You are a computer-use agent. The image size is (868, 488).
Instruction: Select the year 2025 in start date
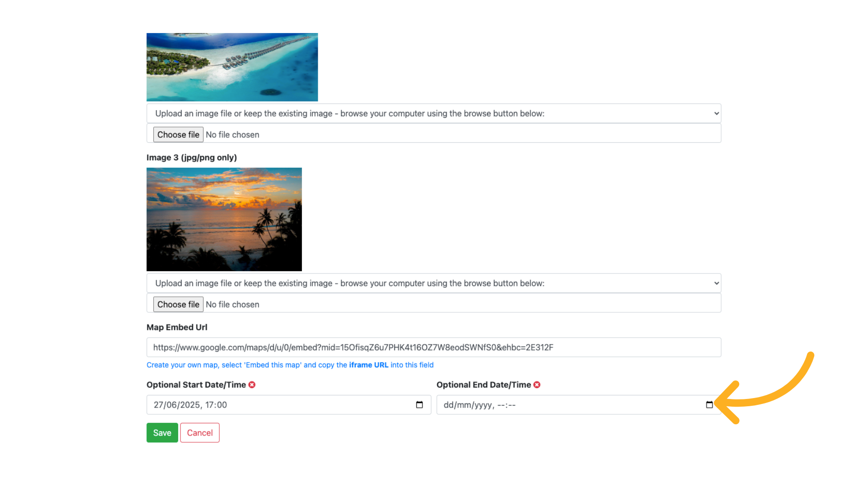[190, 405]
